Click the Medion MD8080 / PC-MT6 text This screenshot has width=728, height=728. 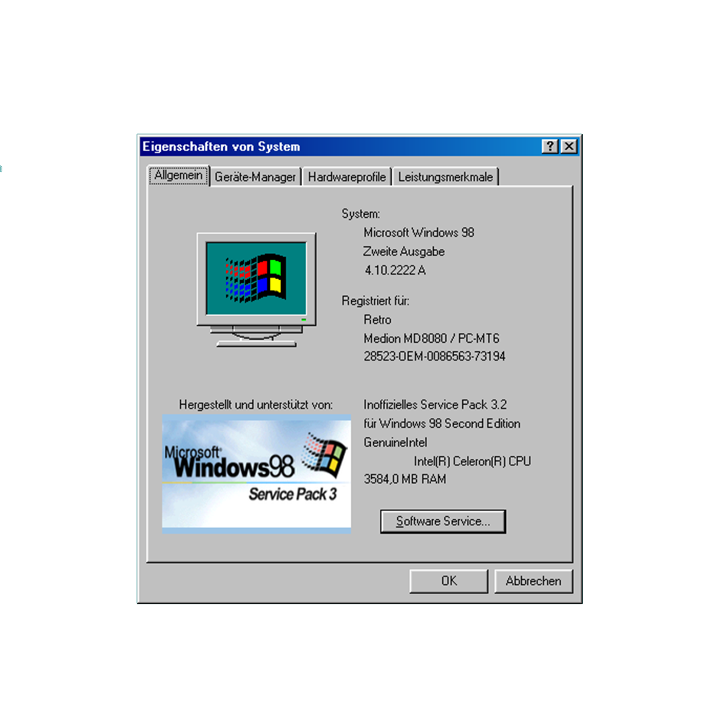tap(431, 339)
